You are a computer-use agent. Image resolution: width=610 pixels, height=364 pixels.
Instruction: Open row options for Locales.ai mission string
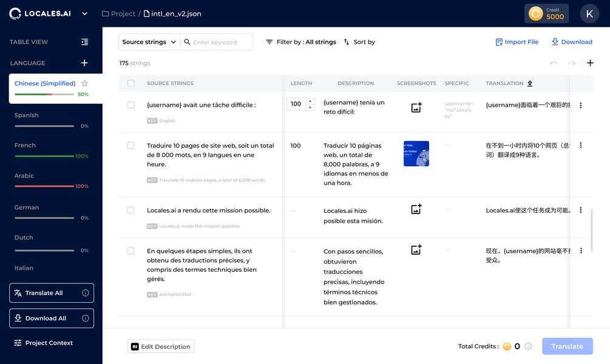[x=581, y=211]
